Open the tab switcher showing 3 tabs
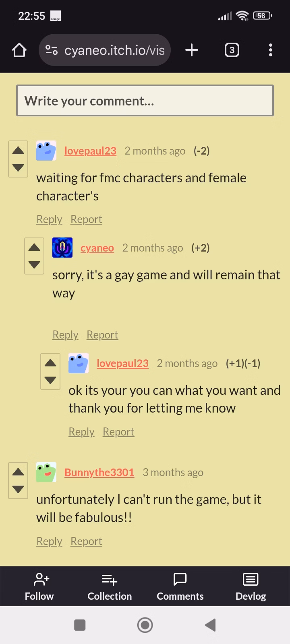This screenshot has width=290, height=644. pos(232,50)
